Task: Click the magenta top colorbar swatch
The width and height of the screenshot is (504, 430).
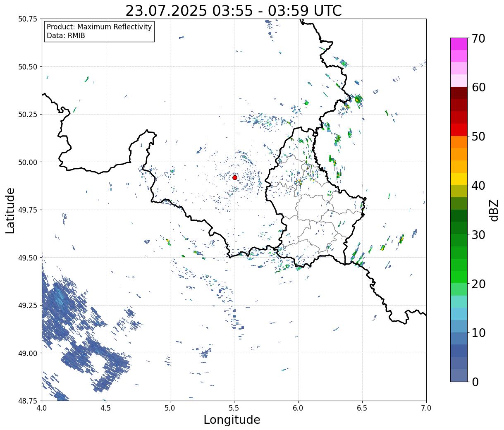Action: pos(459,44)
